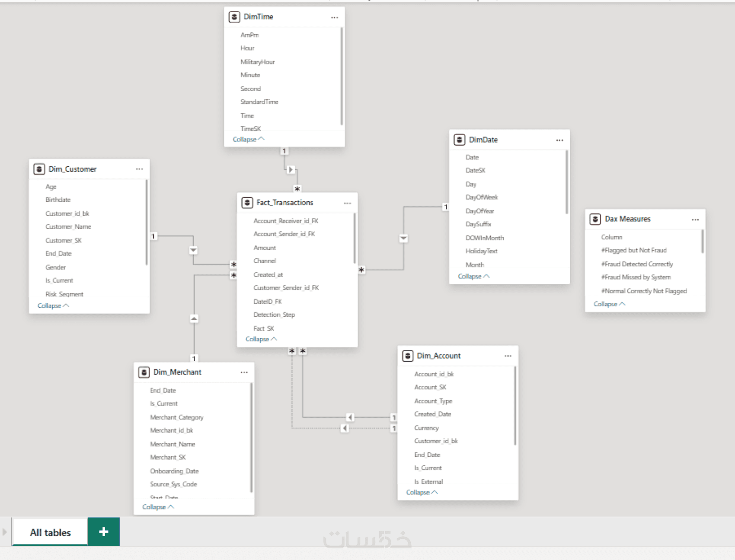Image resolution: width=735 pixels, height=560 pixels.
Task: Click the Dim_Merchant table icon
Action: (x=144, y=372)
